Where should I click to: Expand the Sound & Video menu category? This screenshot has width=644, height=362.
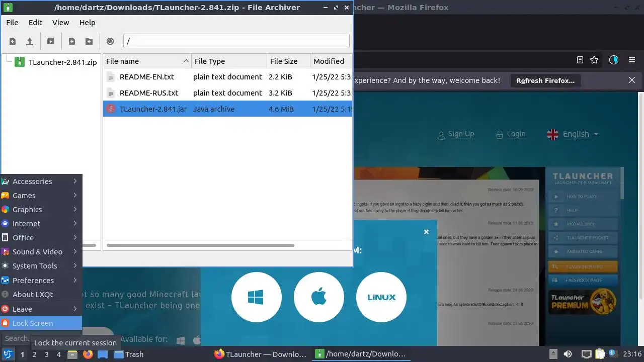click(x=41, y=251)
